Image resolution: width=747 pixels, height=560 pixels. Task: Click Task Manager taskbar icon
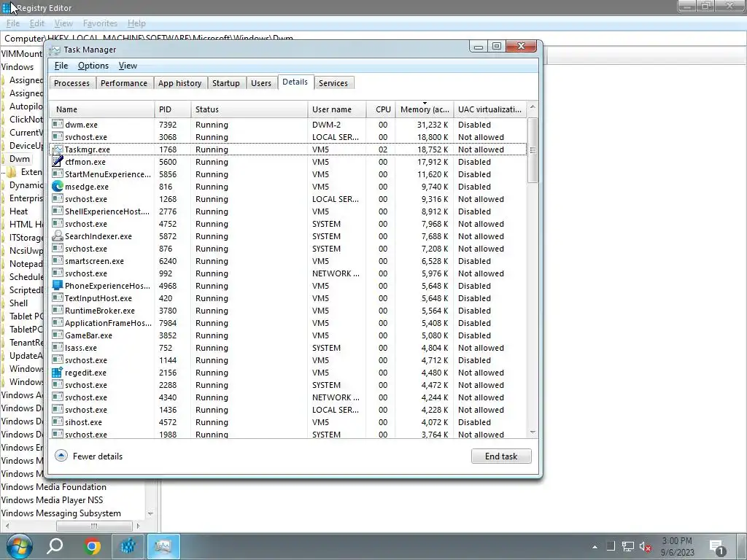point(163,546)
